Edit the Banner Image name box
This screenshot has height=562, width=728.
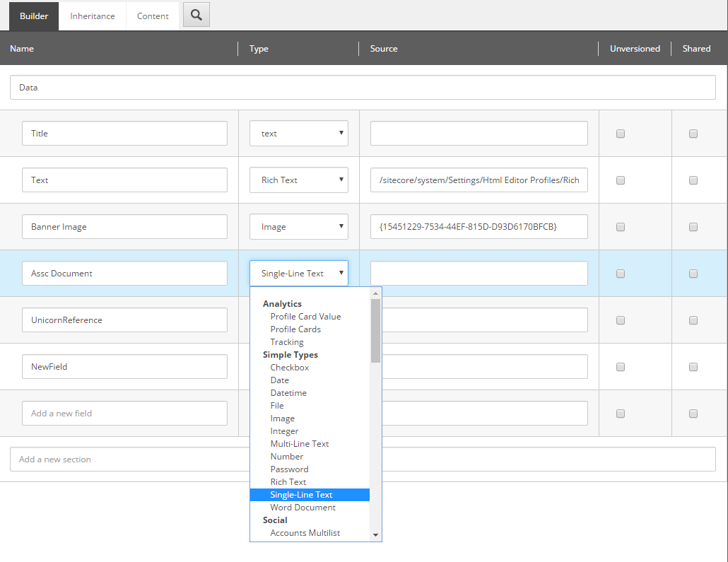124,227
